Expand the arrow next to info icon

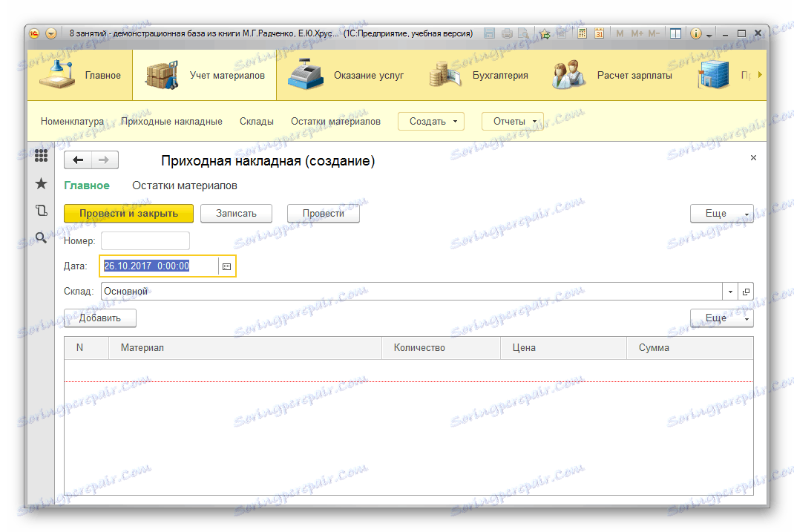[x=709, y=35]
